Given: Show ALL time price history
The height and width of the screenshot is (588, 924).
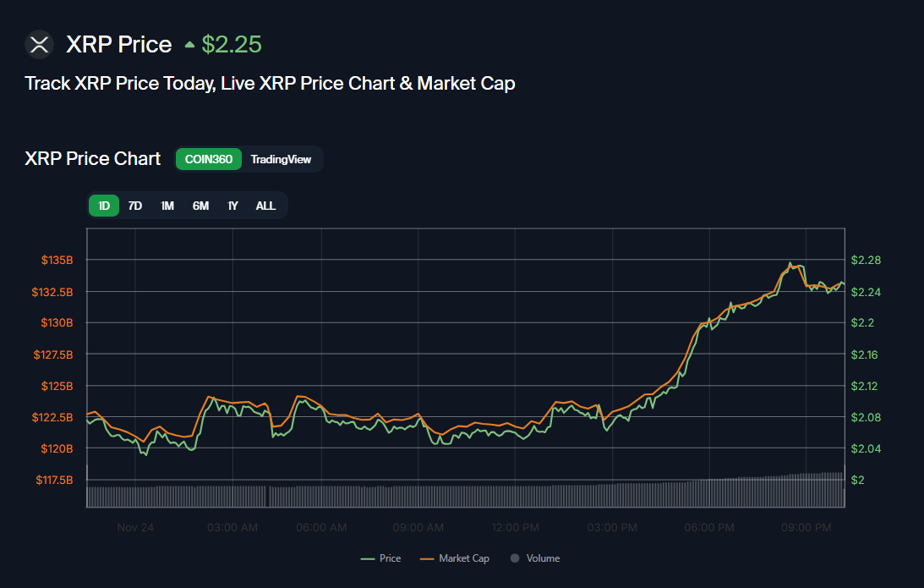Looking at the screenshot, I should click(x=265, y=206).
